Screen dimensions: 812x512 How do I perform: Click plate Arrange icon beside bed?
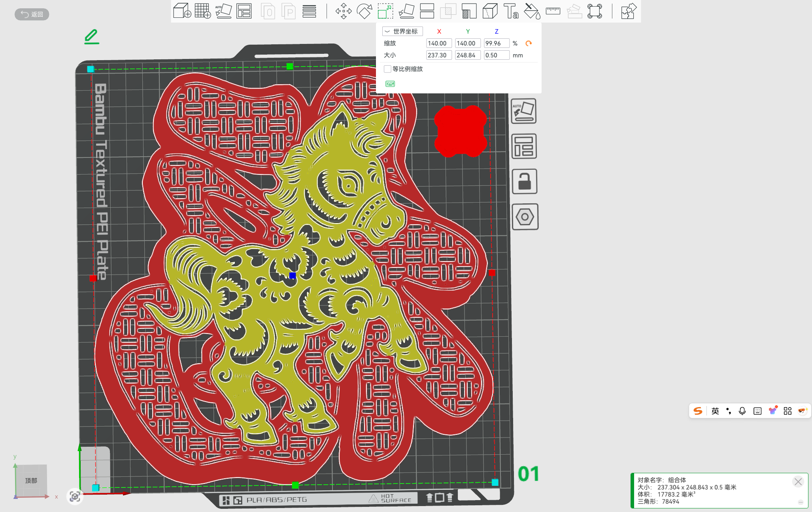tap(524, 146)
